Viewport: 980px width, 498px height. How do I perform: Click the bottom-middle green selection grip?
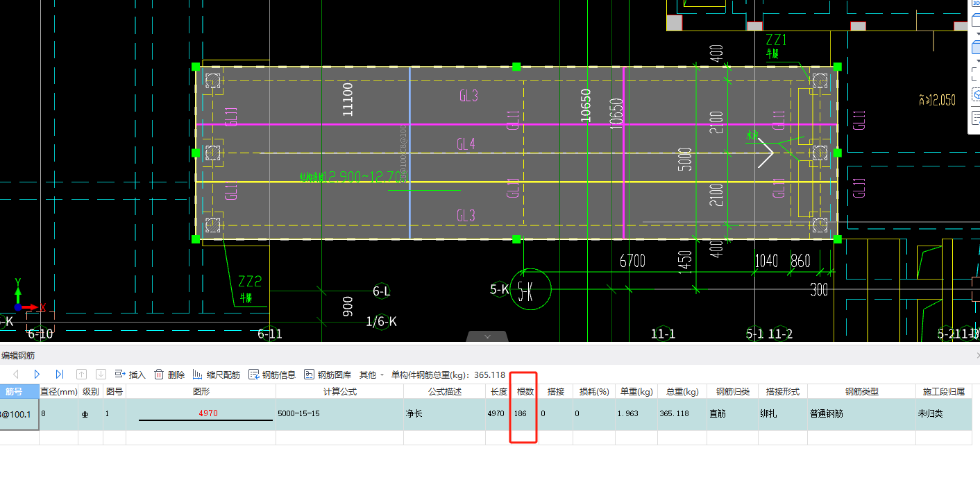tap(516, 239)
